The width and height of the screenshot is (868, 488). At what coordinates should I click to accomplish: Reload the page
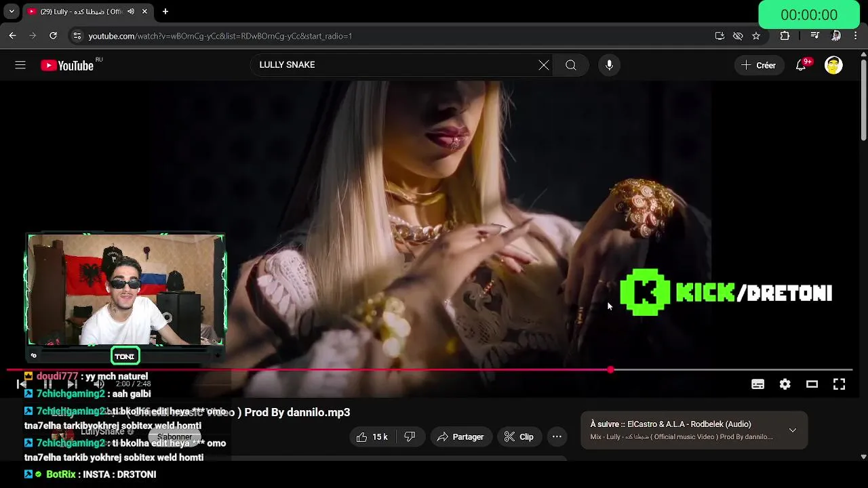coord(53,36)
